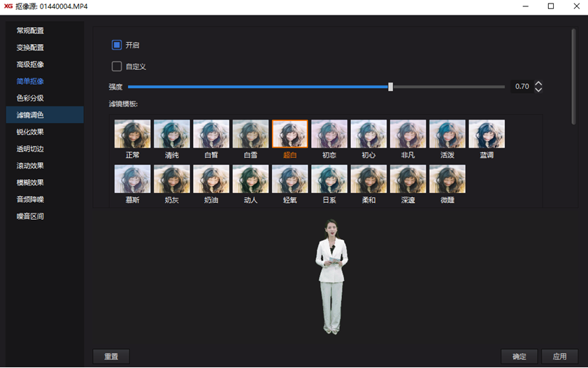Switch to 简单抠像 settings
Viewport: 588px width, 368px height.
(x=45, y=81)
